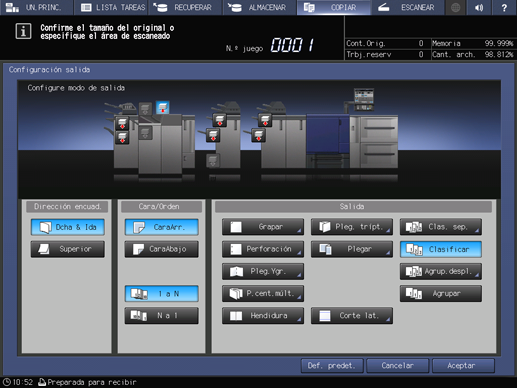Open Grapar stapling options

point(263,227)
